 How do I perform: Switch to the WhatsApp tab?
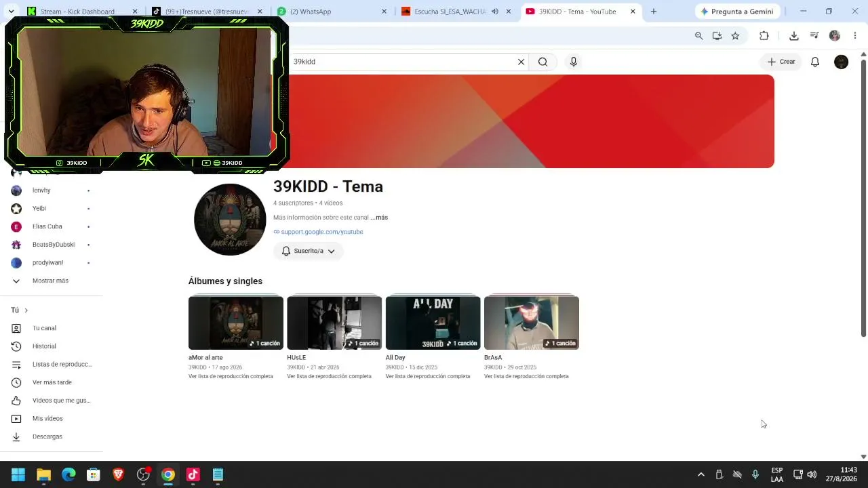pyautogui.click(x=332, y=12)
